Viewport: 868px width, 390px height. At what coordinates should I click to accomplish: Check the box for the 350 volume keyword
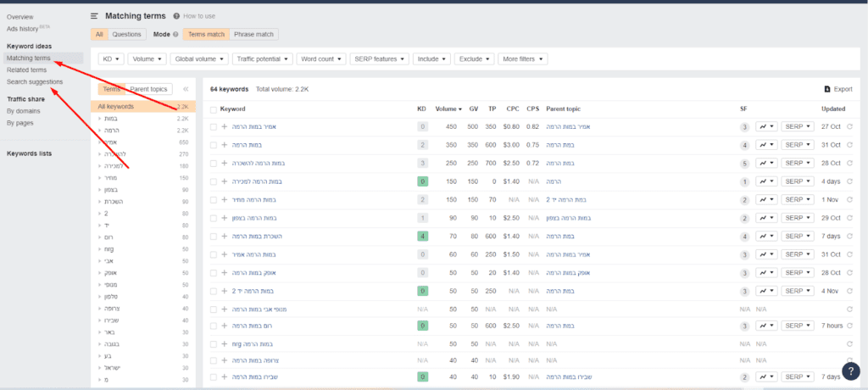pos(214,145)
